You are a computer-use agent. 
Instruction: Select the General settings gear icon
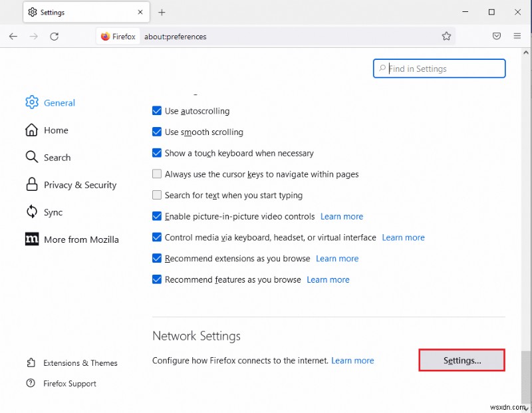(31, 102)
